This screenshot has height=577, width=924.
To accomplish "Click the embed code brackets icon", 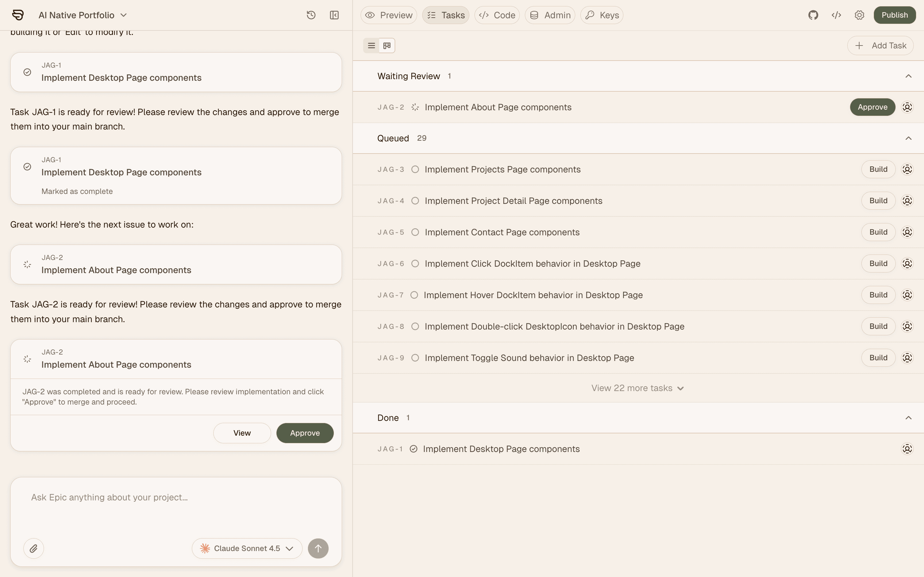I will 836,15.
